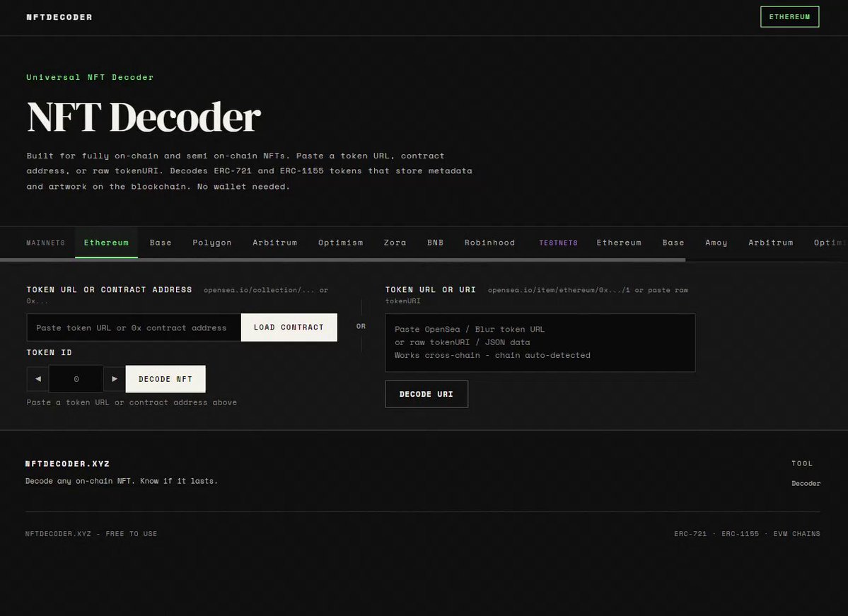Click the MAINNETS section label
848x616 pixels.
point(45,243)
